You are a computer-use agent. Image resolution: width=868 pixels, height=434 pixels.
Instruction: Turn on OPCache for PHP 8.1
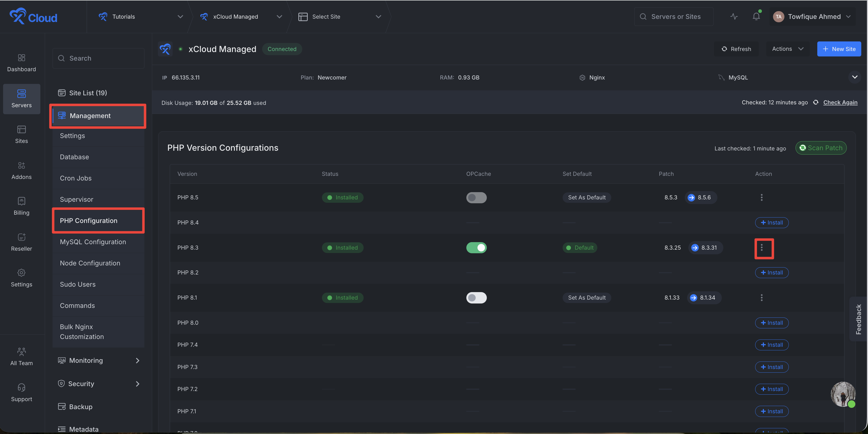[x=476, y=298]
